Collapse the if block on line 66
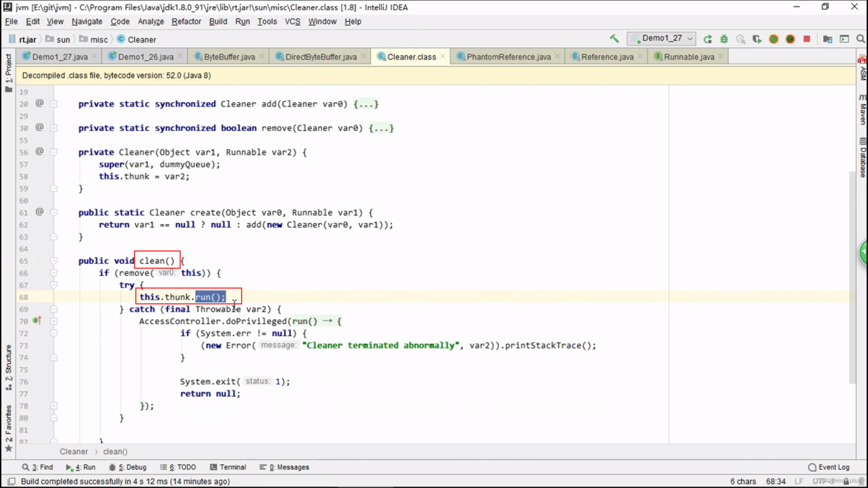Screen dimensions: 868x488 (54, 273)
